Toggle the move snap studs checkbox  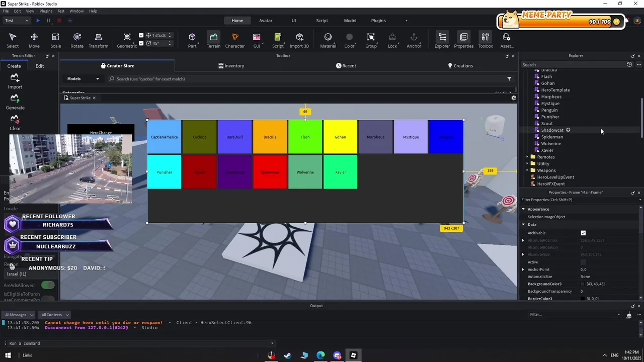coord(141,35)
